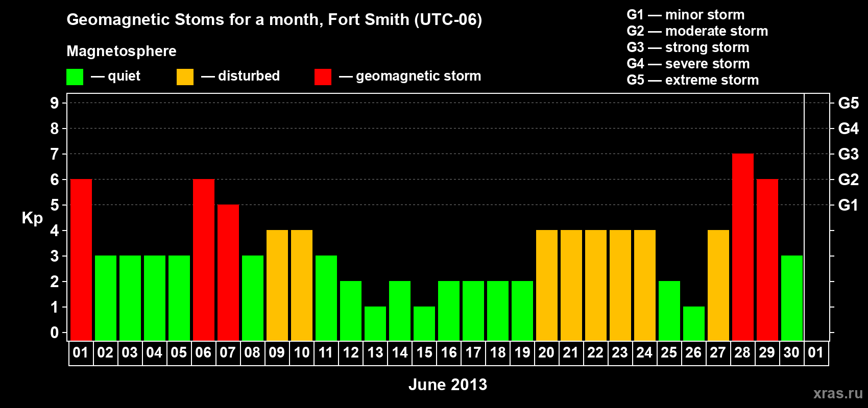The image size is (868, 408).
Task: Click date label 18 on the axis
Action: 498,352
